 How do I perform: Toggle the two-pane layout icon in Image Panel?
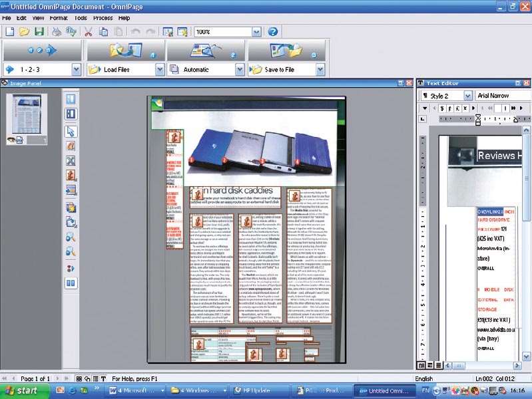click(x=71, y=283)
